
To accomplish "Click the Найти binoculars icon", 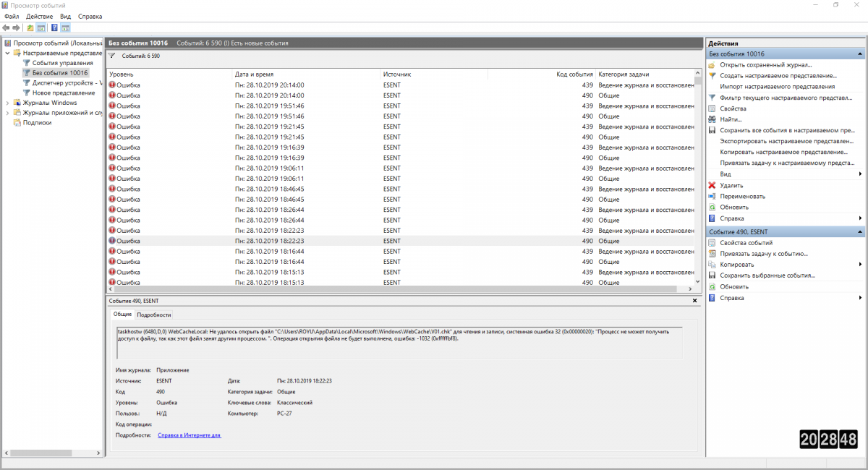I will pos(712,119).
